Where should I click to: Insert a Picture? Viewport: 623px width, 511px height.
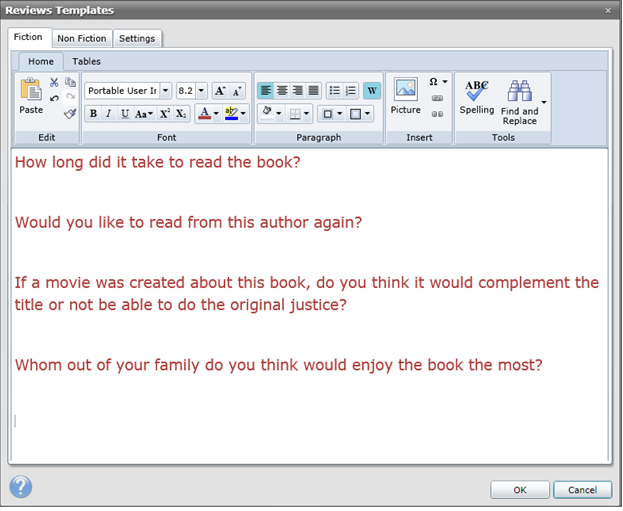pos(405,97)
